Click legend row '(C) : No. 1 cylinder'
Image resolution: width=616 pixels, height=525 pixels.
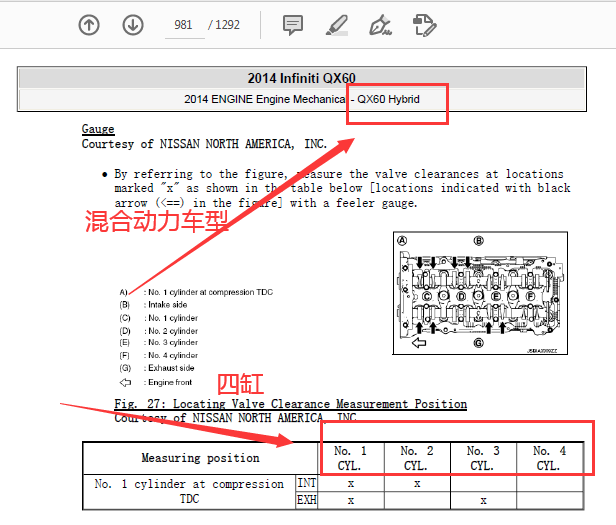tap(159, 318)
